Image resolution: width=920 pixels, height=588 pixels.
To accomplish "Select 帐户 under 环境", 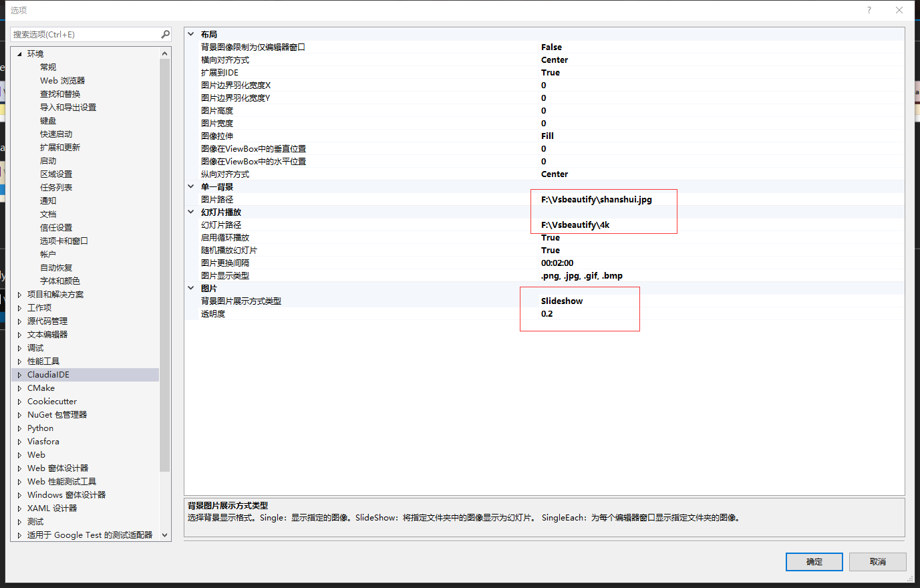I will click(48, 254).
